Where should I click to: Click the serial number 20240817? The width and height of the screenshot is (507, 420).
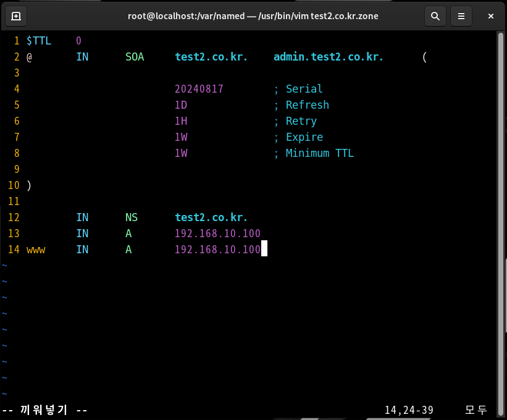[x=199, y=89]
